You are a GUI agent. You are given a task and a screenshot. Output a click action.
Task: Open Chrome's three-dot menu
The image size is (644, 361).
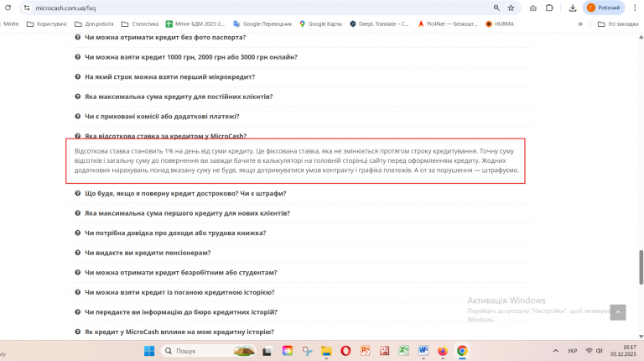pos(635,8)
